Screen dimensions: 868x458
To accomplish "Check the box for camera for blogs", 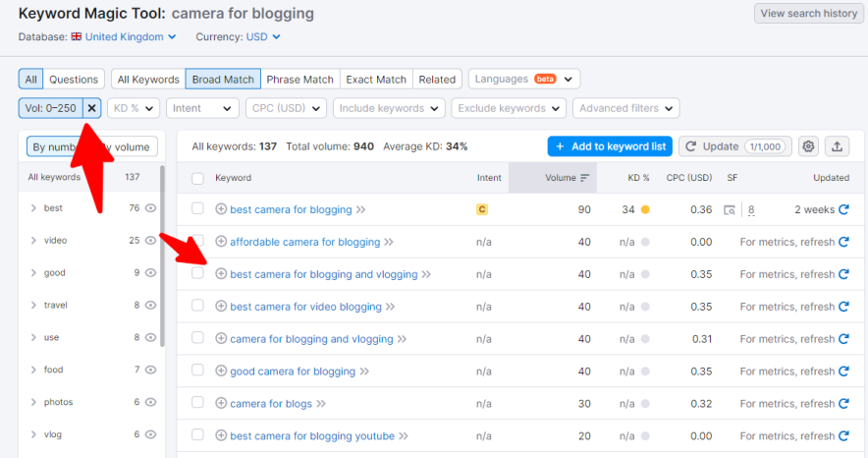I will [197, 404].
